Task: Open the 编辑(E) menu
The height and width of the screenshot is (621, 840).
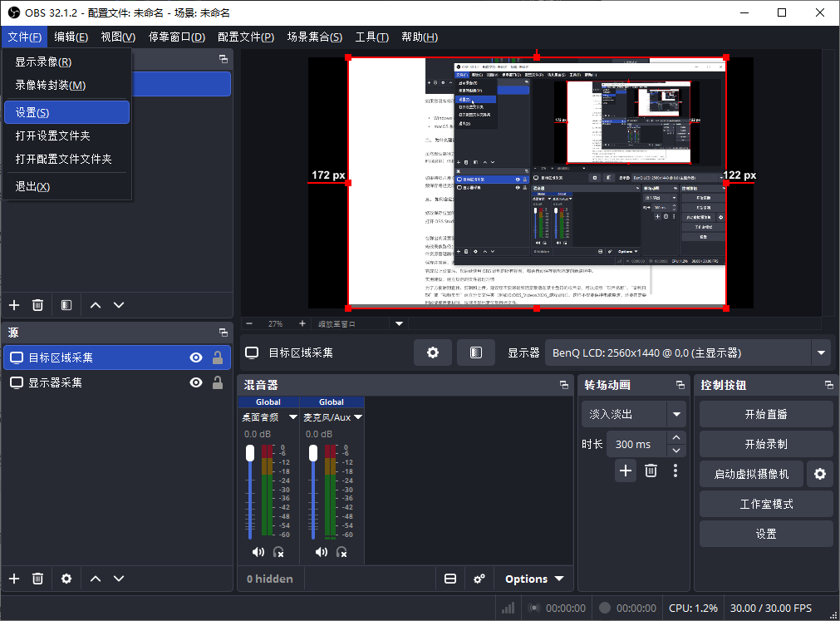Action: (71, 37)
